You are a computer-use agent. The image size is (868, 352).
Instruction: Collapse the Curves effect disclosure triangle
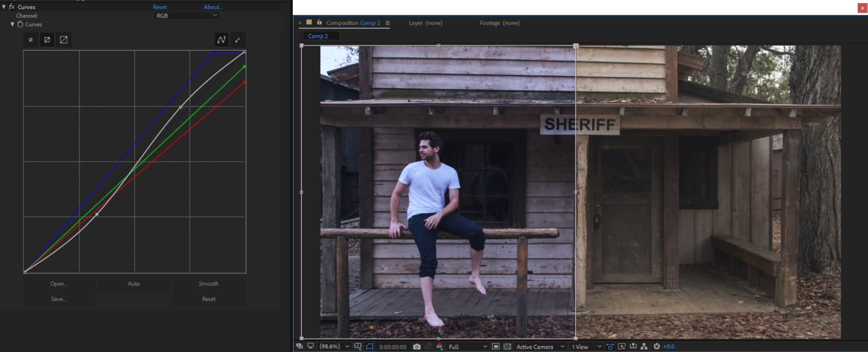[x=4, y=7]
